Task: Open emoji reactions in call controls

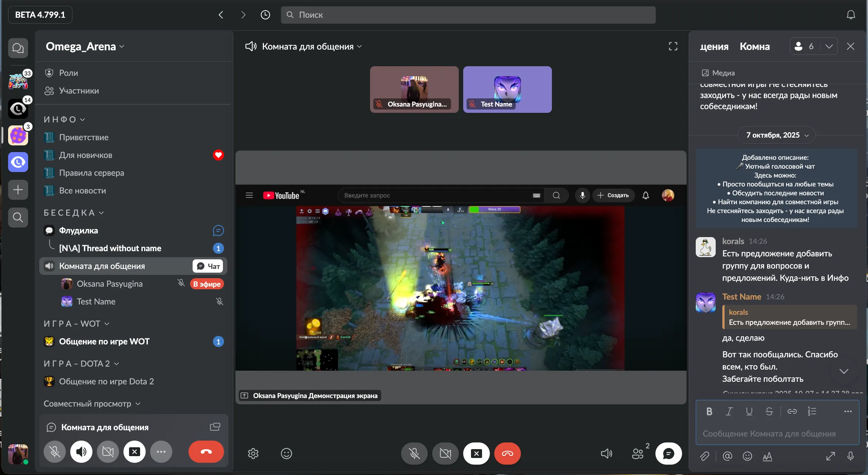Action: coord(286,453)
